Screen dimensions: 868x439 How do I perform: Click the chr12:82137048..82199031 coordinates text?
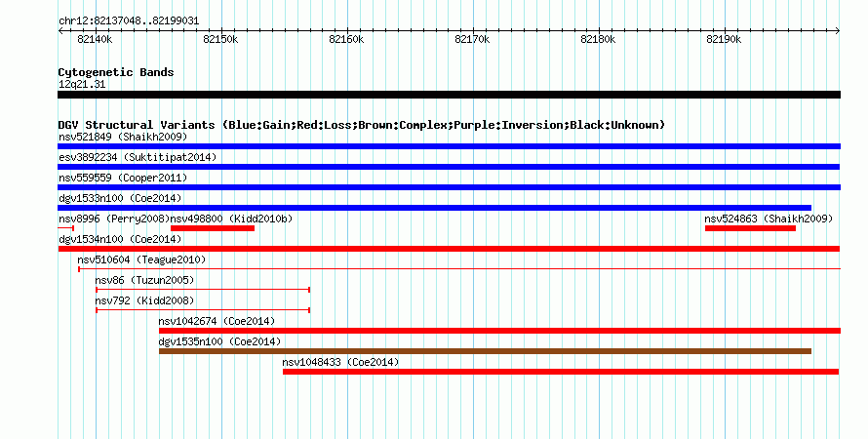129,21
